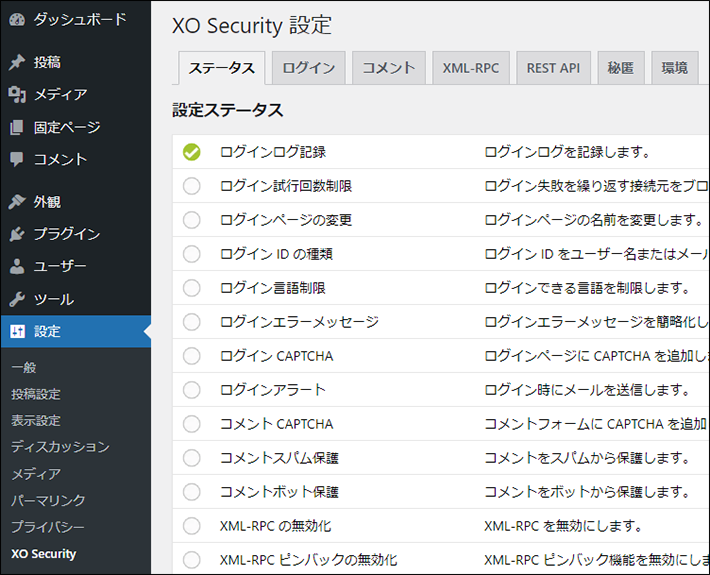Image resolution: width=710 pixels, height=575 pixels.
Task: Open 投稿設定 submenu link
Action: click(x=36, y=394)
